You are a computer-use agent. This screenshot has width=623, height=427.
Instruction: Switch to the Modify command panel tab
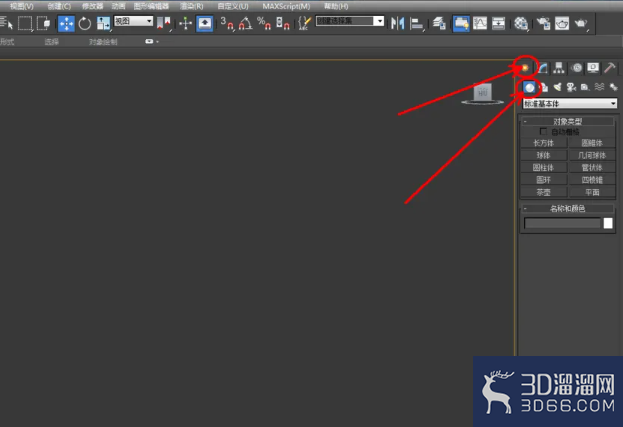[x=542, y=68]
